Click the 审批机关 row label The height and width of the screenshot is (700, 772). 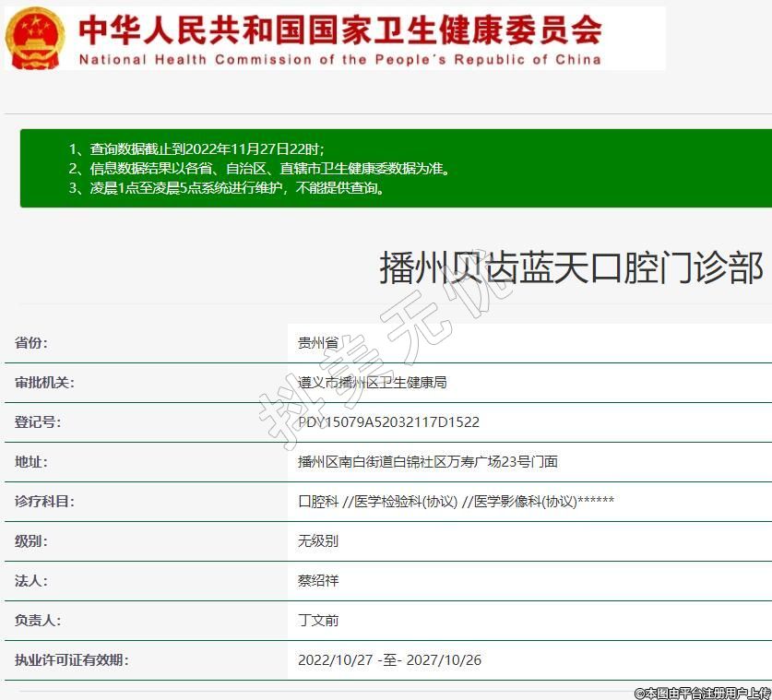(44, 383)
